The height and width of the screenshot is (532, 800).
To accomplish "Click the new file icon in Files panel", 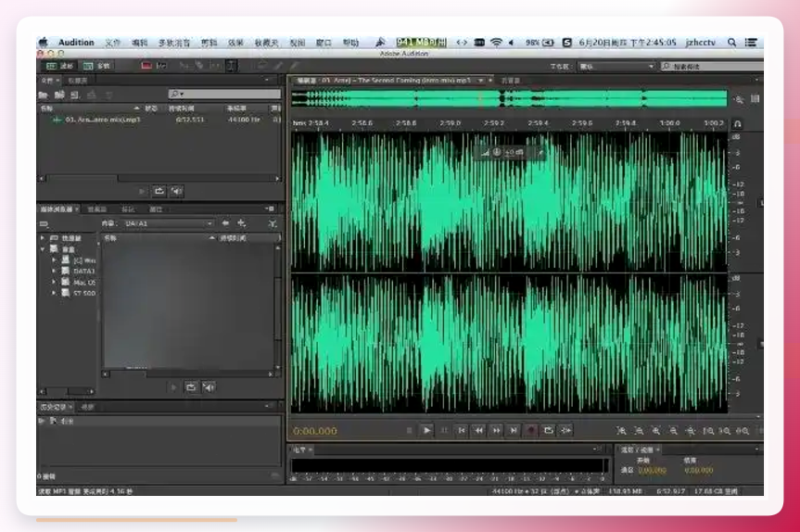I will [75, 95].
